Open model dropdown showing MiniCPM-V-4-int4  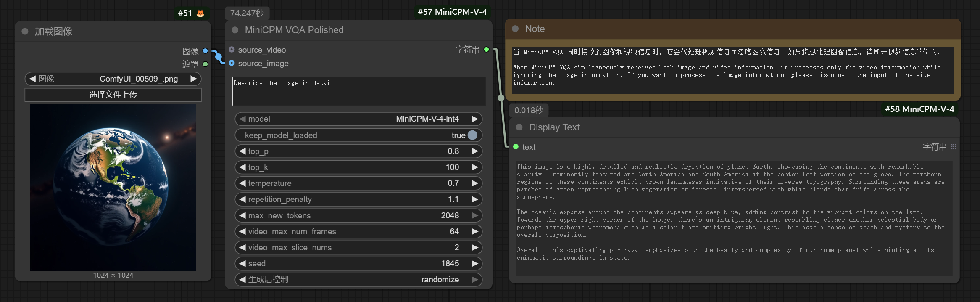point(358,119)
